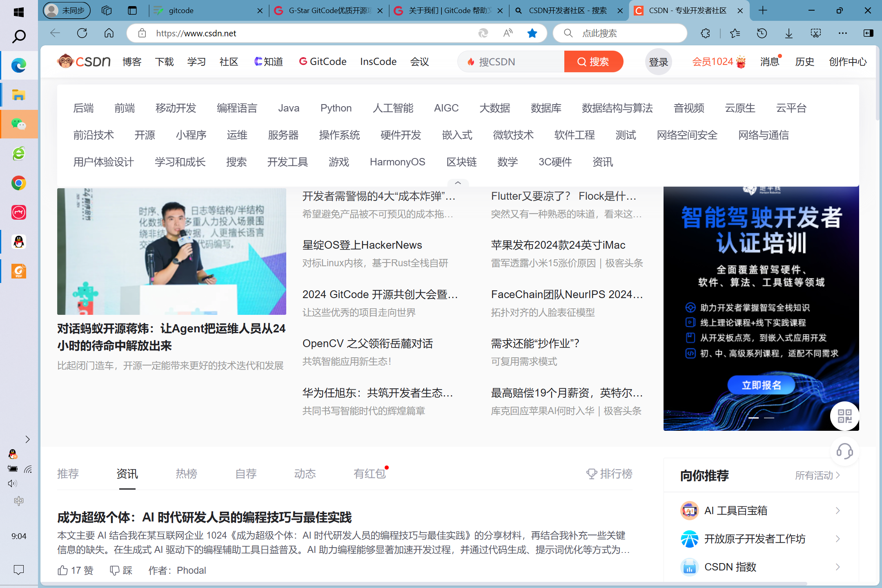Click the 踩 dislike icon
Image resolution: width=882 pixels, height=588 pixels.
tap(115, 570)
